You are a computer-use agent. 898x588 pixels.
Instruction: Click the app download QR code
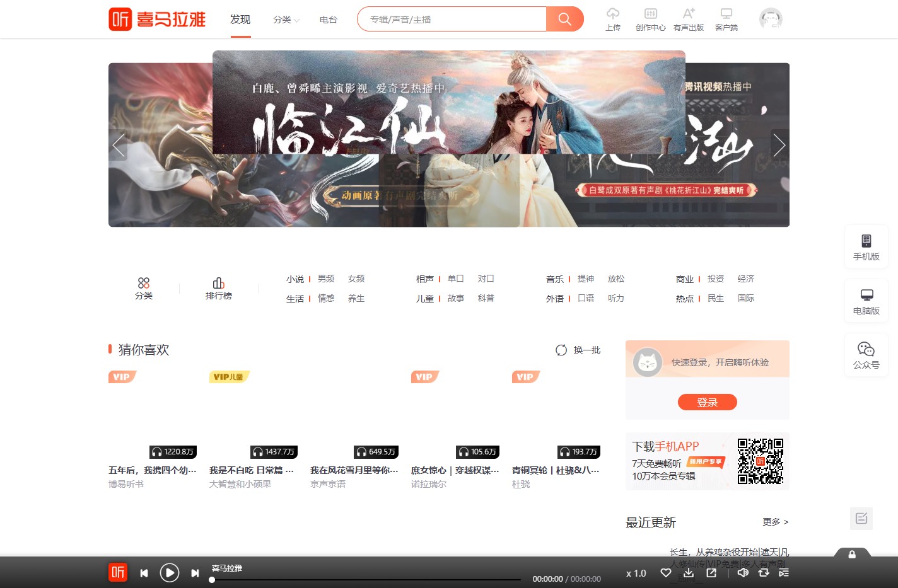[761, 461]
